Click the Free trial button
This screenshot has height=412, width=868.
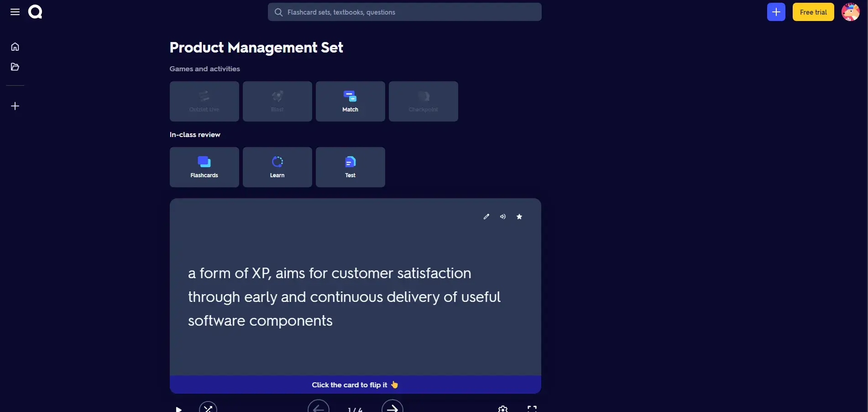coord(813,12)
